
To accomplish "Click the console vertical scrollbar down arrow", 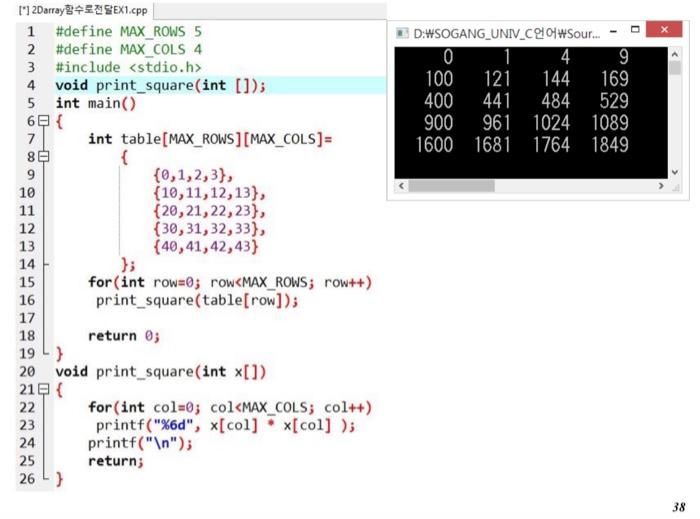I will tap(675, 172).
